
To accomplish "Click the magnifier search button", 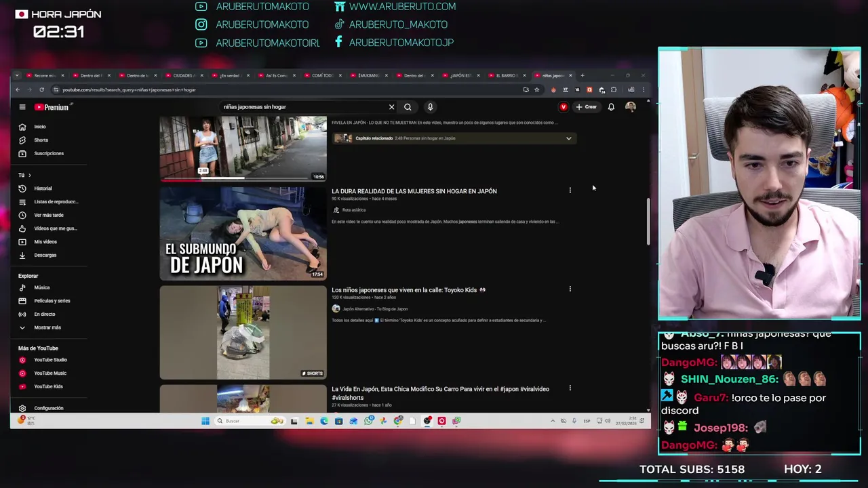I will 408,107.
